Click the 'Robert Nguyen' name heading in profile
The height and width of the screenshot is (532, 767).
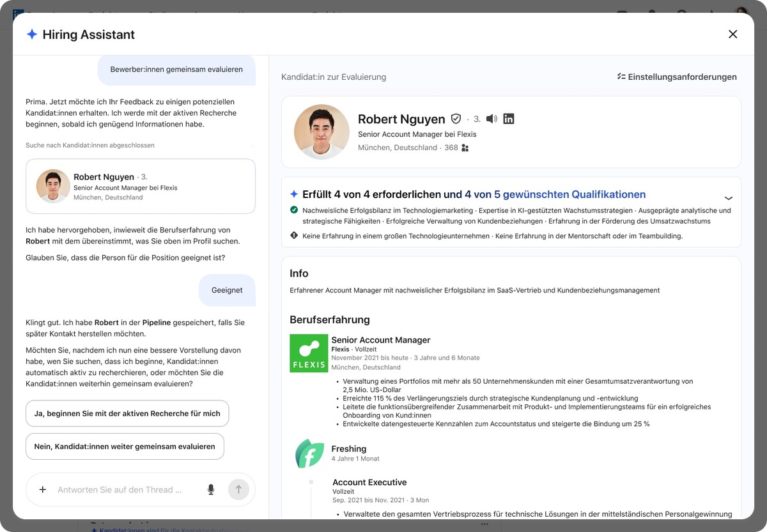coord(401,119)
